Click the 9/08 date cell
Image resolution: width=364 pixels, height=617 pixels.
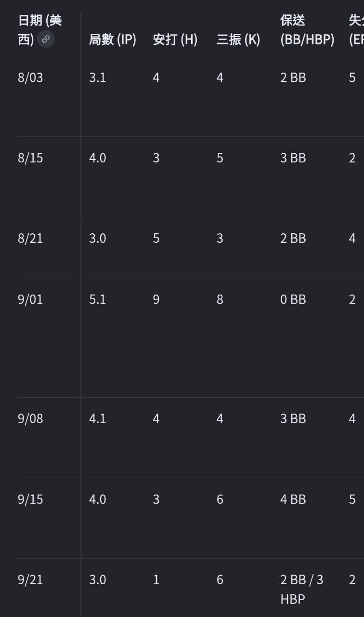[30, 418]
